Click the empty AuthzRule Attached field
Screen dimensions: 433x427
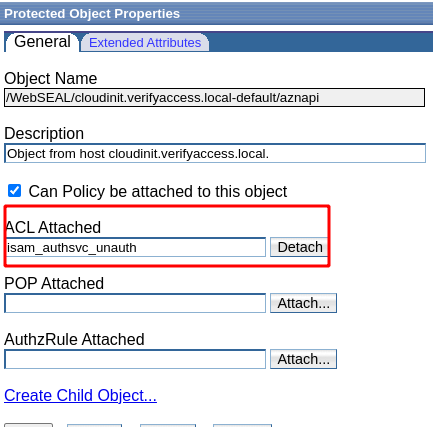point(135,359)
